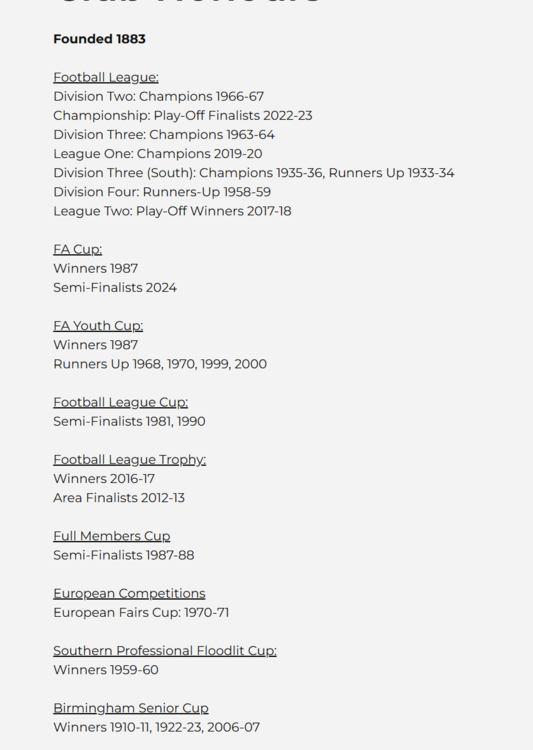Click Winners 1910-11, 1922-23, 2006-07 line
The width and height of the screenshot is (533, 750).
(156, 728)
